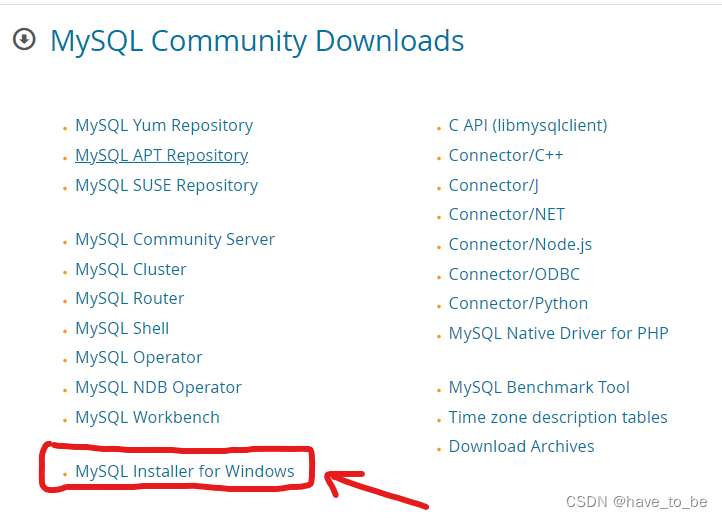Open MySQL NDB Operator link
Image resolution: width=722 pixels, height=518 pixels.
pyautogui.click(x=158, y=388)
